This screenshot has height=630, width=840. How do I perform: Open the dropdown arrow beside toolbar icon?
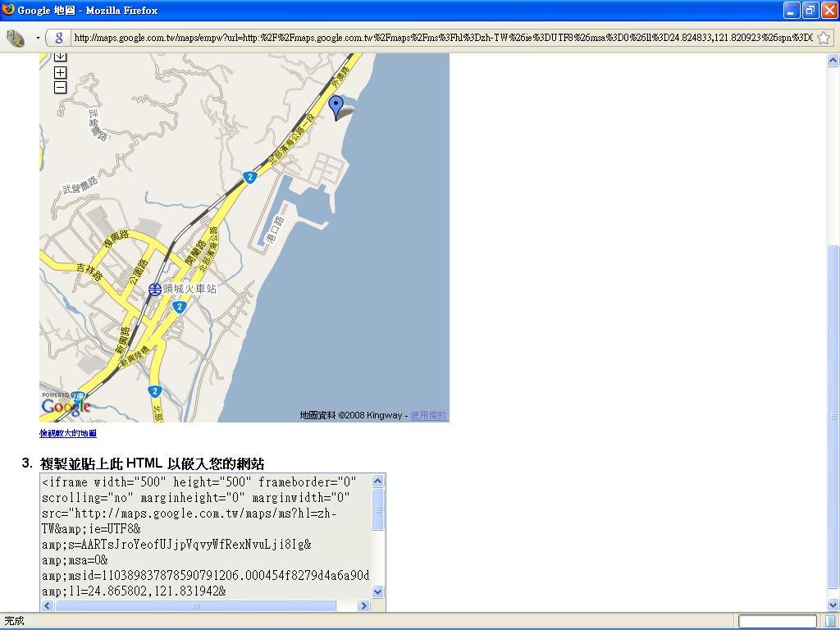click(38, 38)
